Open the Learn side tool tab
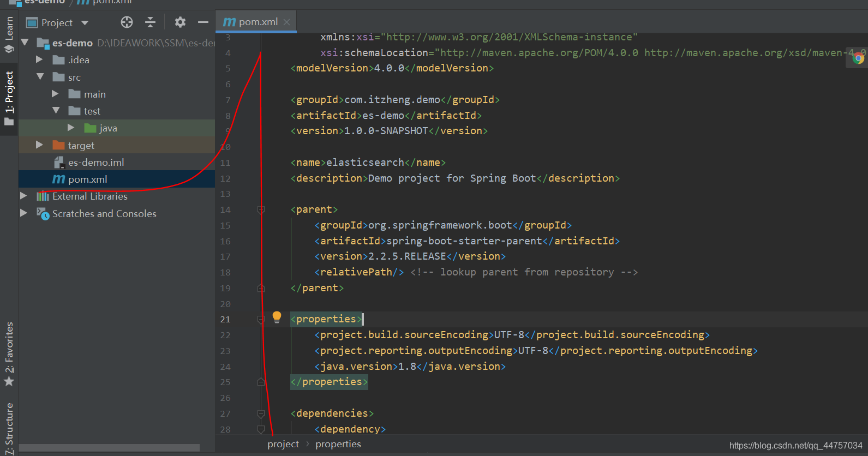Image resolution: width=868 pixels, height=456 pixels. coord(9,35)
